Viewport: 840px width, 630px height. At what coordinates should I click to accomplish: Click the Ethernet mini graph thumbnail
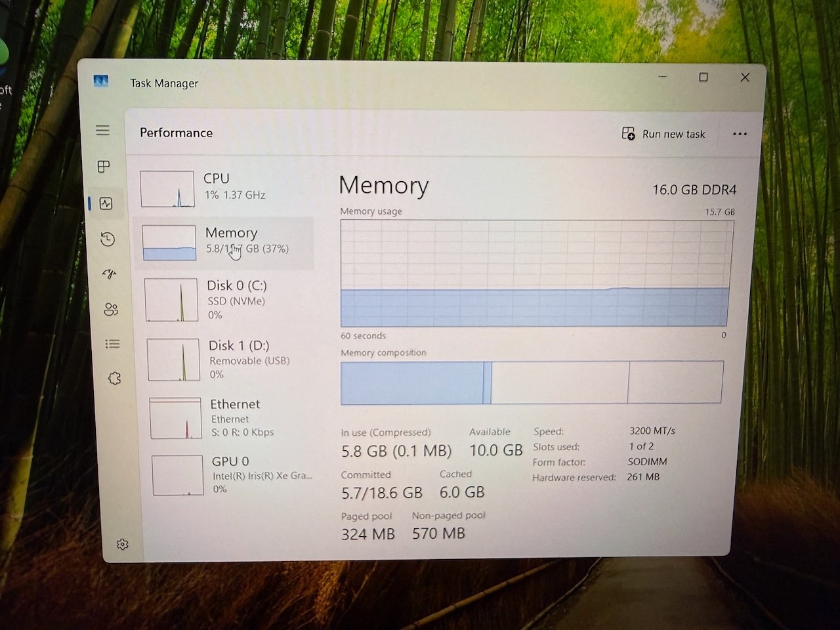pyautogui.click(x=176, y=418)
